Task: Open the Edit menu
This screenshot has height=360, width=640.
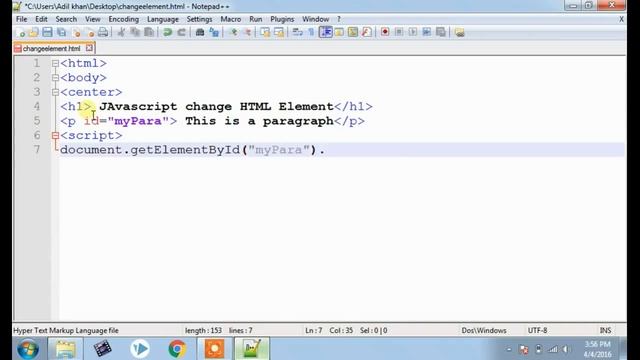Action: (41, 19)
